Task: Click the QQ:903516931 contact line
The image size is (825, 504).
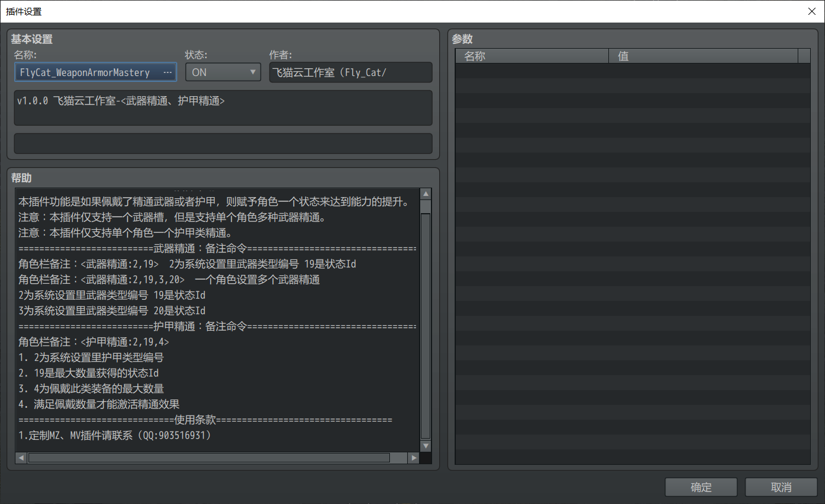Action: pos(115,435)
